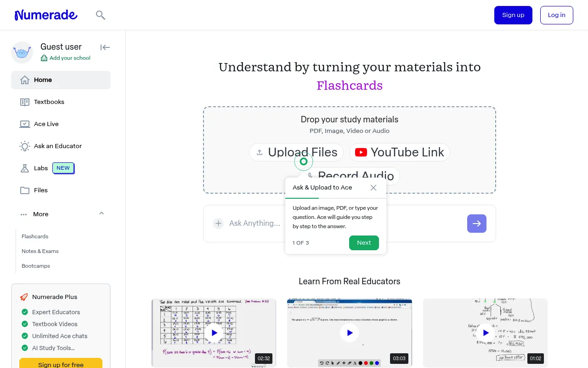588x368 pixels.
Task: Click the Textbook Videos text
Action: pos(55,324)
